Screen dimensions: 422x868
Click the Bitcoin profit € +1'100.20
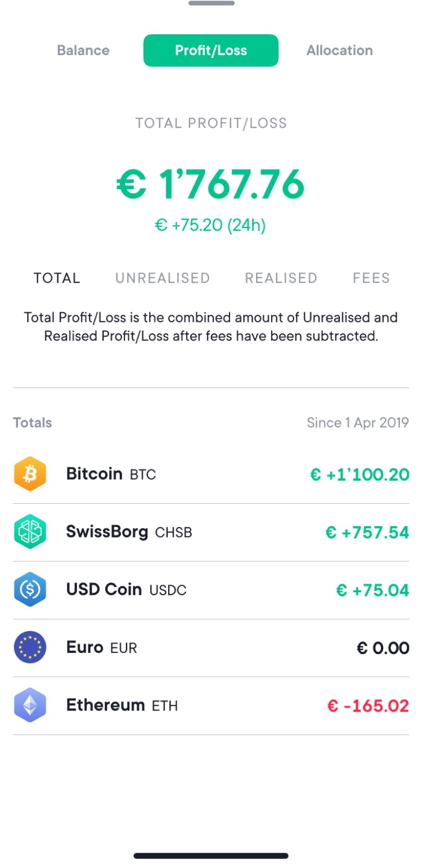click(x=360, y=475)
